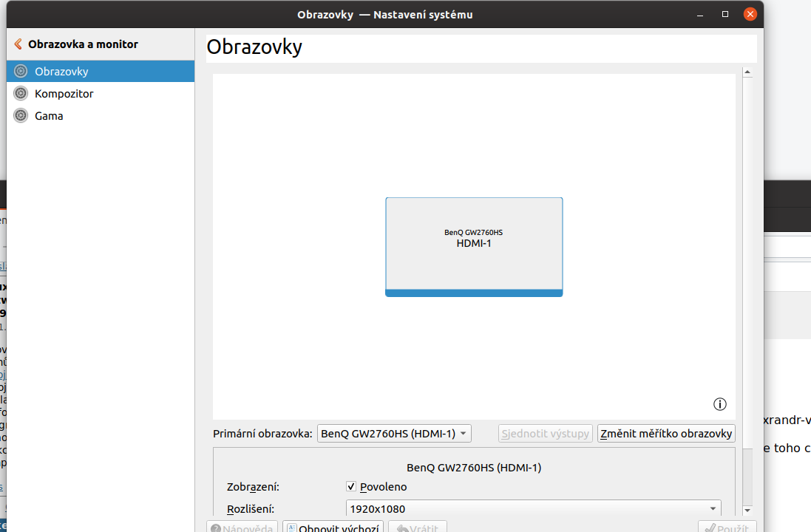
Task: Open the Gama settings module
Action: [49, 116]
